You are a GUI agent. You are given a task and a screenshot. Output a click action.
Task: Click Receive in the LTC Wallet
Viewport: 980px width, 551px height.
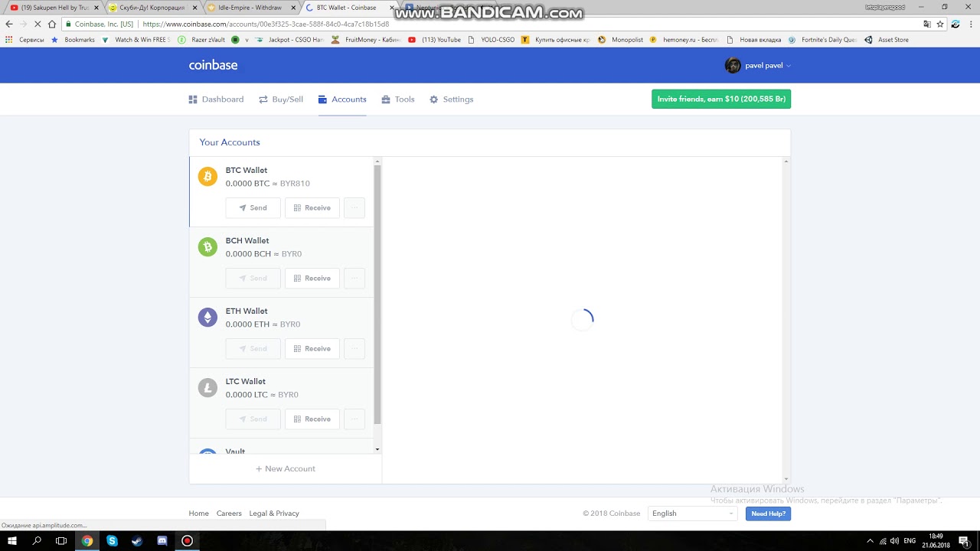[x=312, y=419]
